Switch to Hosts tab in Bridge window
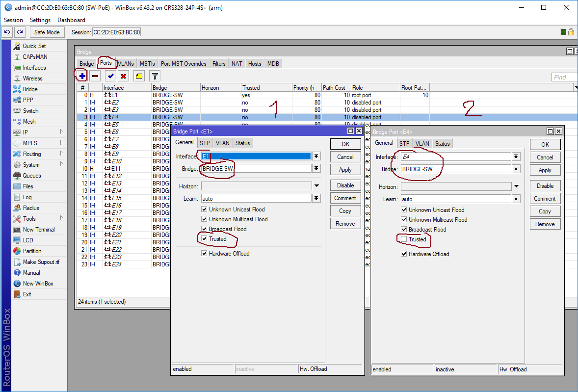Viewport: 578px width, 392px height. [254, 64]
